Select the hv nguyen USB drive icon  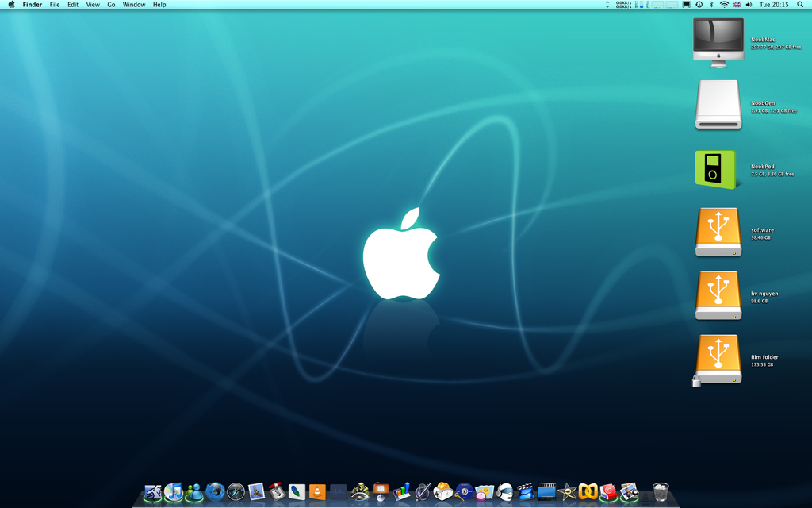pos(718,295)
